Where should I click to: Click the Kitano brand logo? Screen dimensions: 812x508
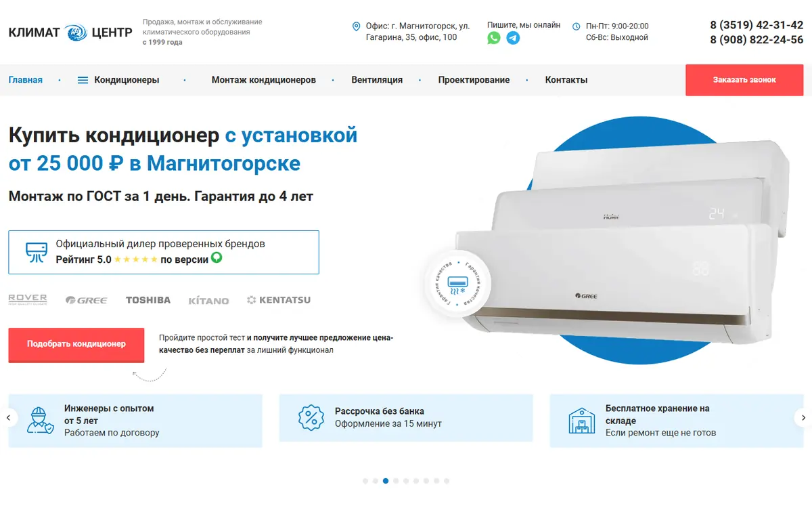click(208, 300)
